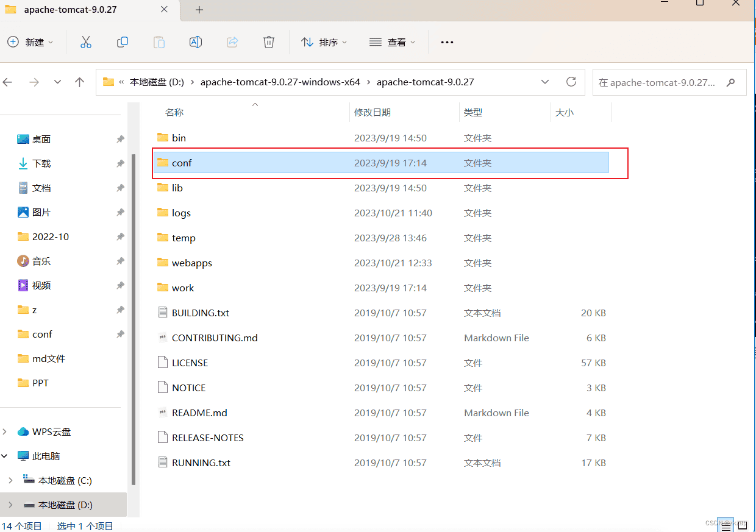Select the lib folder icon

coord(162,188)
